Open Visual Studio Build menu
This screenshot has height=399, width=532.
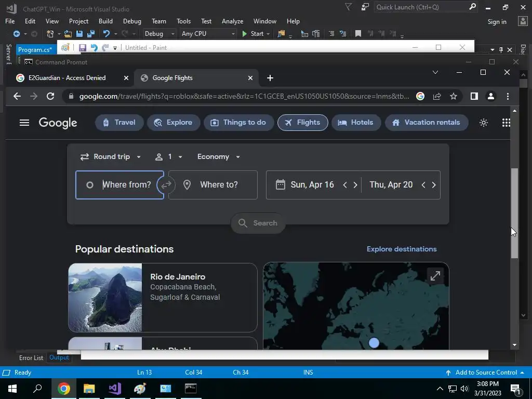[x=105, y=21]
